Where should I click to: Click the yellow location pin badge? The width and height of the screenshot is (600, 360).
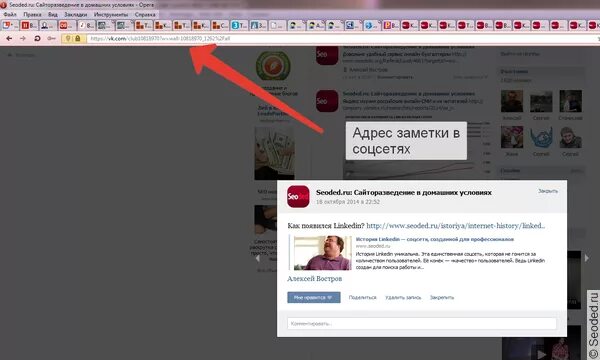(x=68, y=38)
